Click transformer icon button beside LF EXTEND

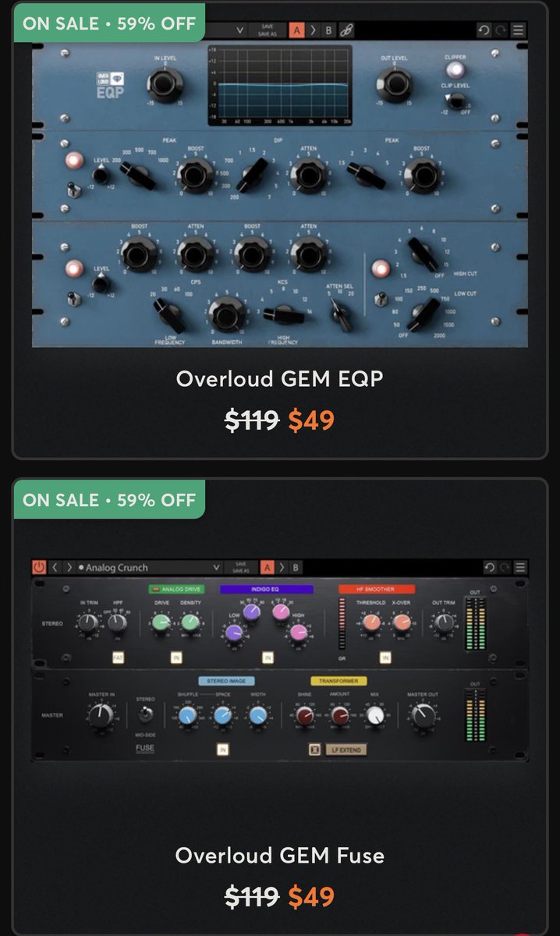(x=315, y=750)
